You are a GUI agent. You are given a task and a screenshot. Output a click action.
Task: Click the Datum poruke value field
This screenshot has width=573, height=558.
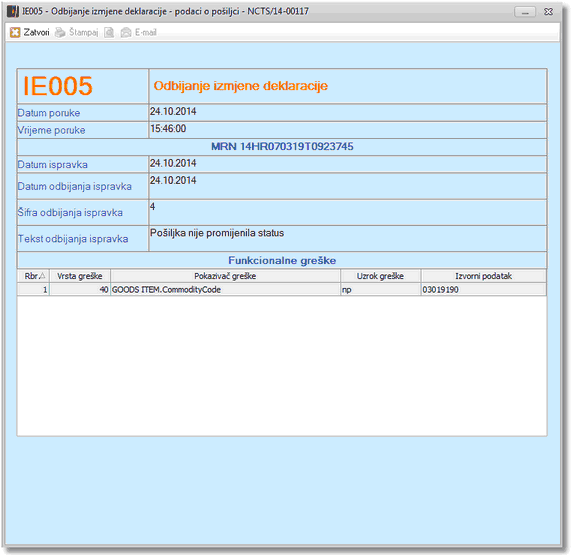(348, 113)
